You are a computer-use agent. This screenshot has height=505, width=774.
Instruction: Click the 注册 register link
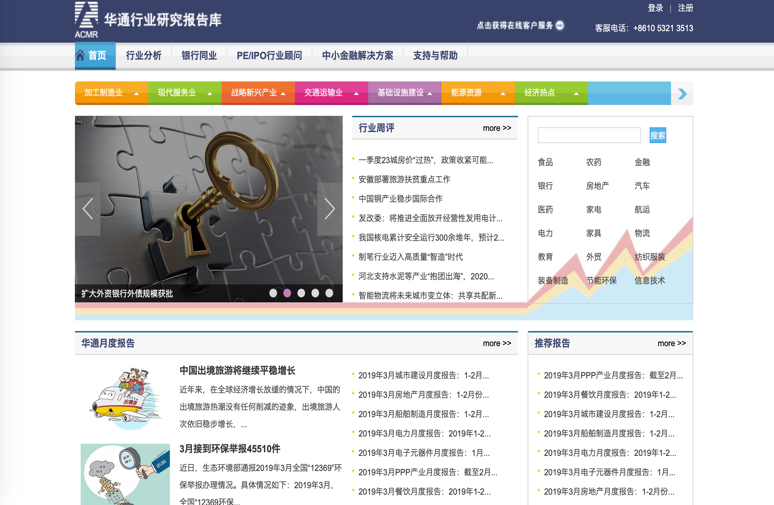point(685,8)
